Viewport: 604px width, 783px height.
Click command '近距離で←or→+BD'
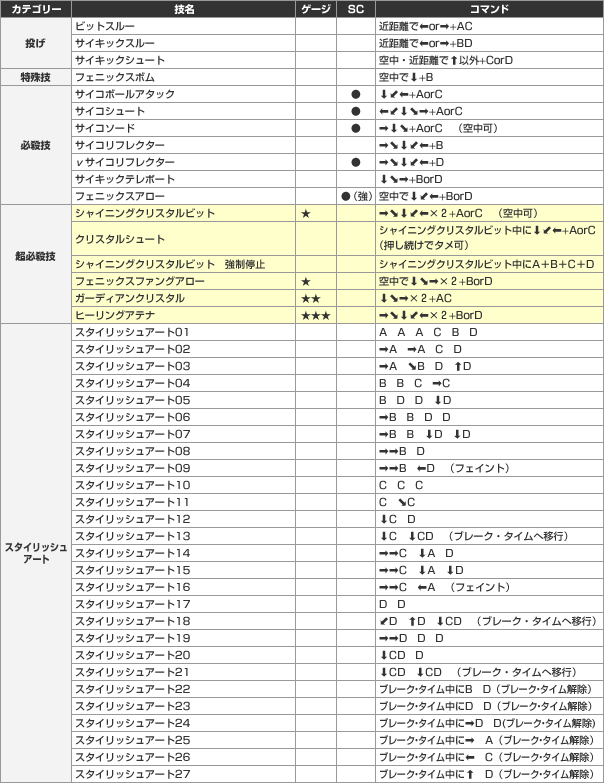(x=426, y=43)
